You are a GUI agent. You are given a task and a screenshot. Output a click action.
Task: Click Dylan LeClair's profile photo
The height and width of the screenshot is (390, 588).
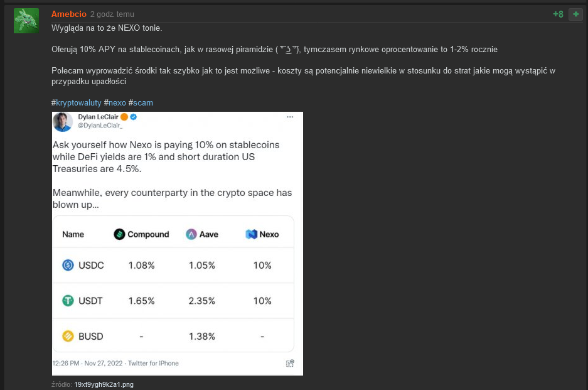(x=63, y=122)
